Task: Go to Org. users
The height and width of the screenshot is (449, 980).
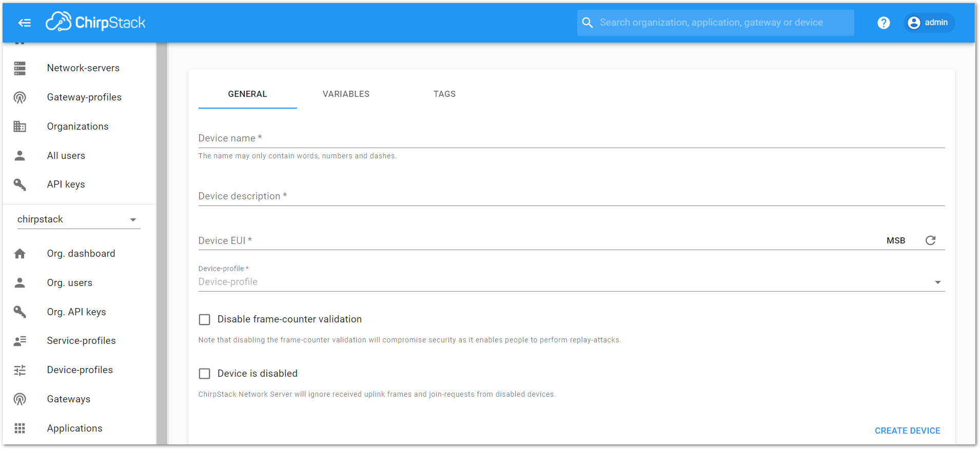Action: pyautogui.click(x=80, y=283)
